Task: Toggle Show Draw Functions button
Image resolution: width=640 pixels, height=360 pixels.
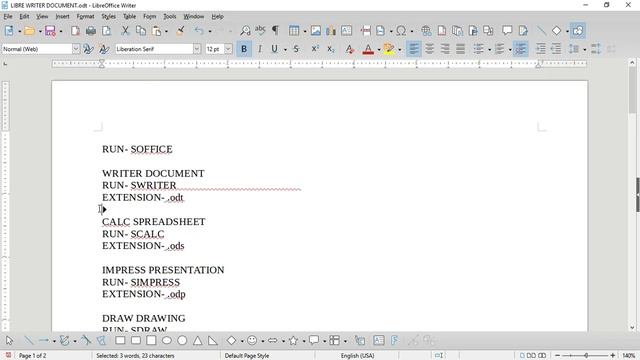Action: 578,31
